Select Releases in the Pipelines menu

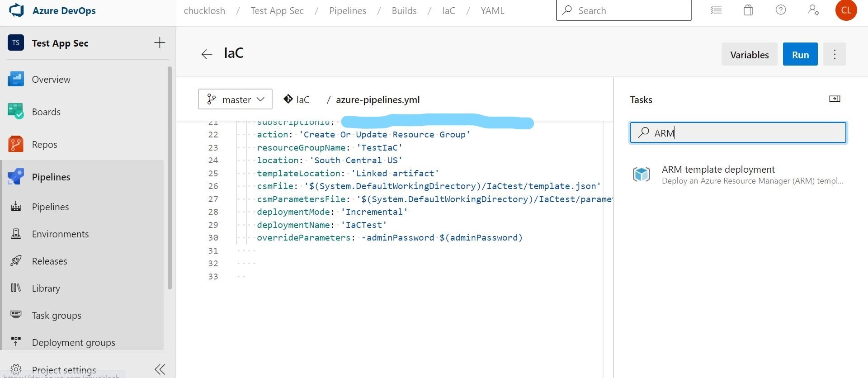[x=49, y=261]
